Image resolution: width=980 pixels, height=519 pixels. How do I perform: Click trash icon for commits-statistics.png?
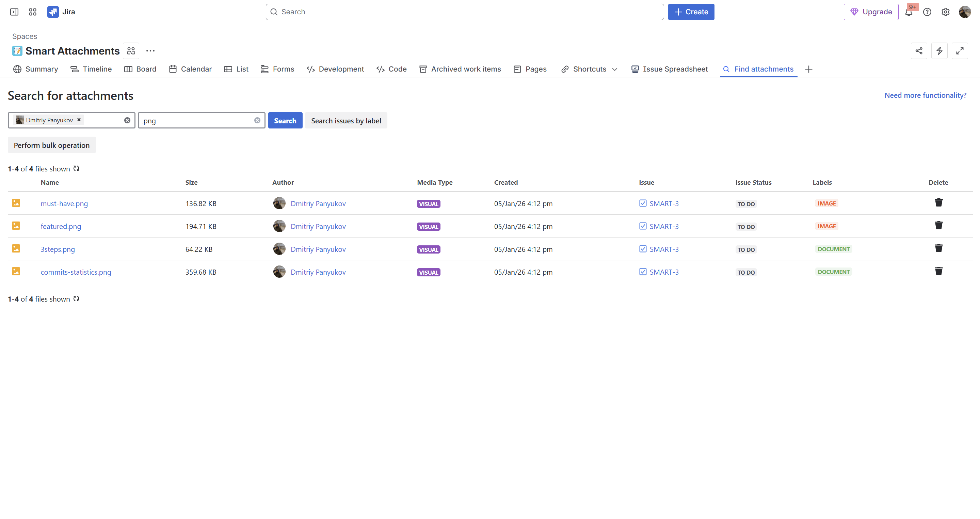(938, 271)
